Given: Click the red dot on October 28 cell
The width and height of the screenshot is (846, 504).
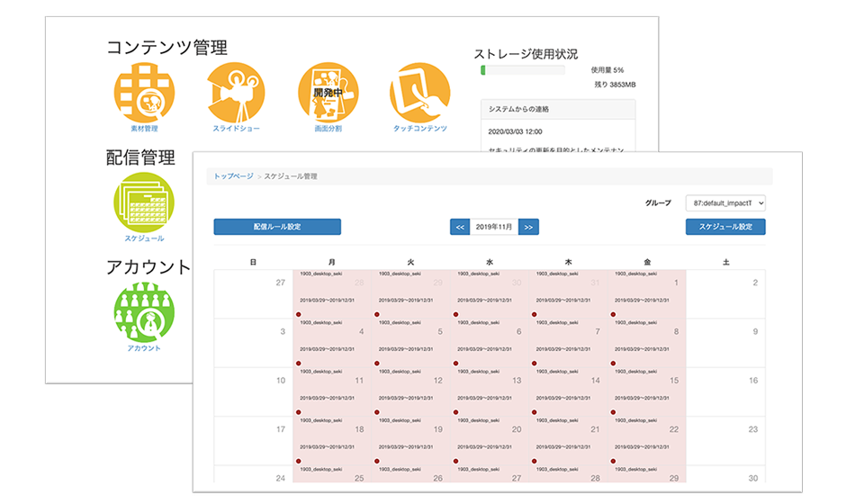Looking at the screenshot, I should tap(299, 314).
